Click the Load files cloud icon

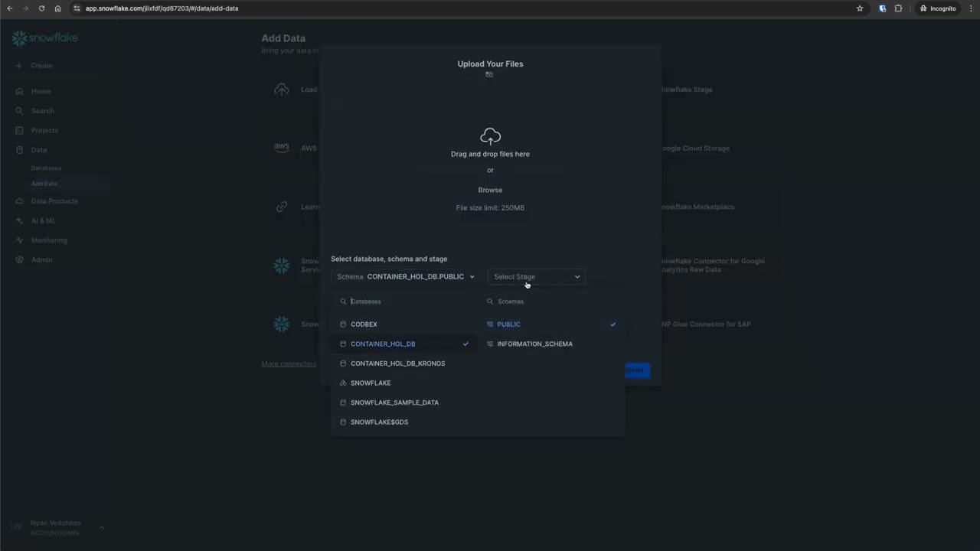tap(282, 90)
